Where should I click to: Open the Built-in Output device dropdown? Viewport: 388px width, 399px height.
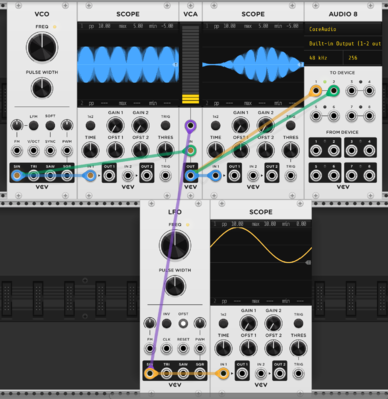pyautogui.click(x=343, y=44)
